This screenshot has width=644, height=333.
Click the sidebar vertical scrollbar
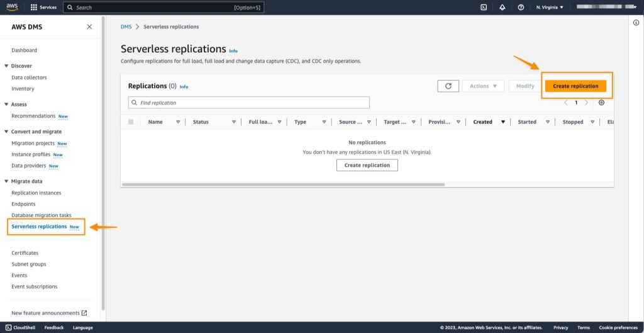pyautogui.click(x=103, y=163)
